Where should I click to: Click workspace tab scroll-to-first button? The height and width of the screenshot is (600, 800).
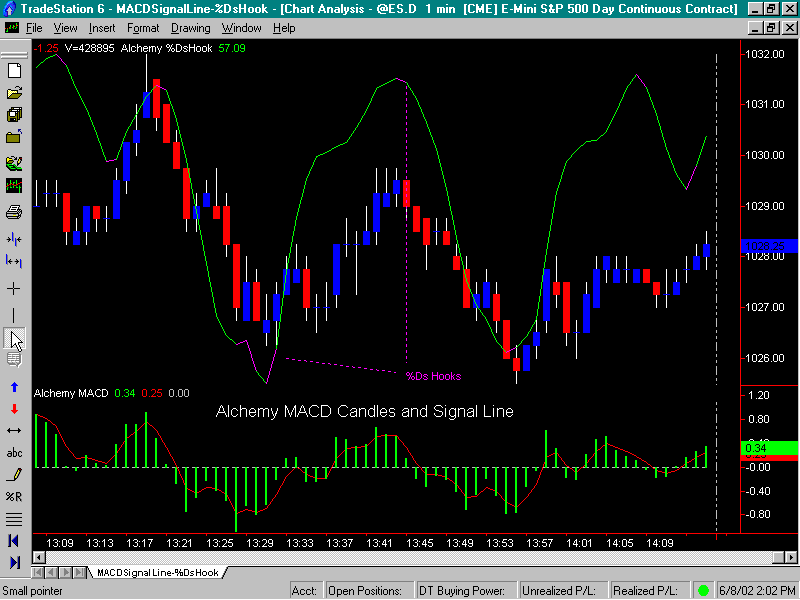click(x=37, y=572)
